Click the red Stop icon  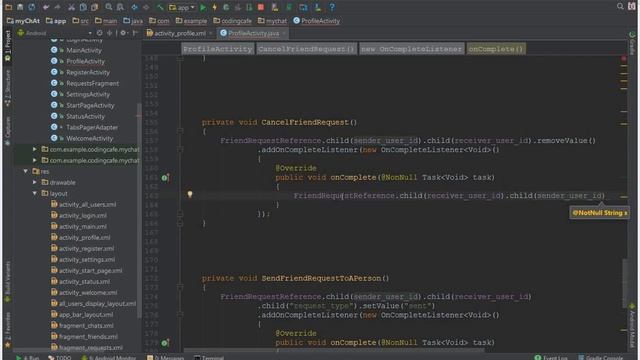(x=261, y=7)
